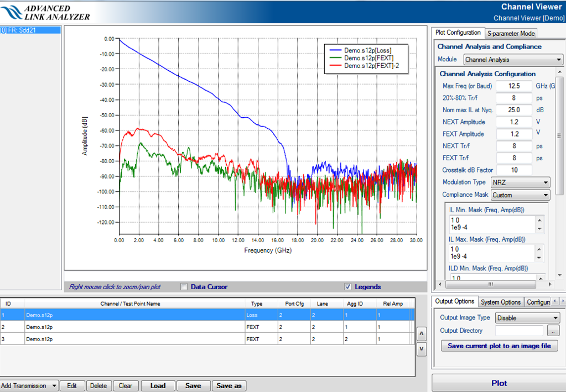
Task: Uncheck the Legends checkbox
Action: click(x=347, y=287)
